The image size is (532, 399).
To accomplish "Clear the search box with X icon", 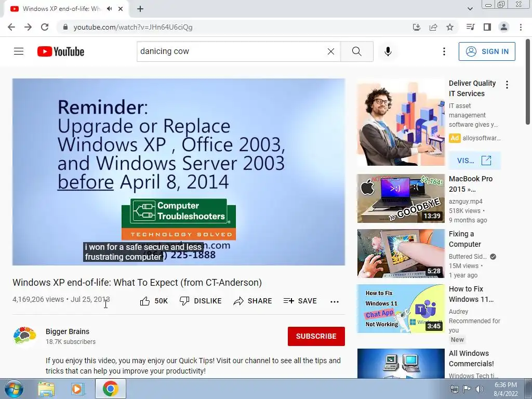I will coord(331,51).
